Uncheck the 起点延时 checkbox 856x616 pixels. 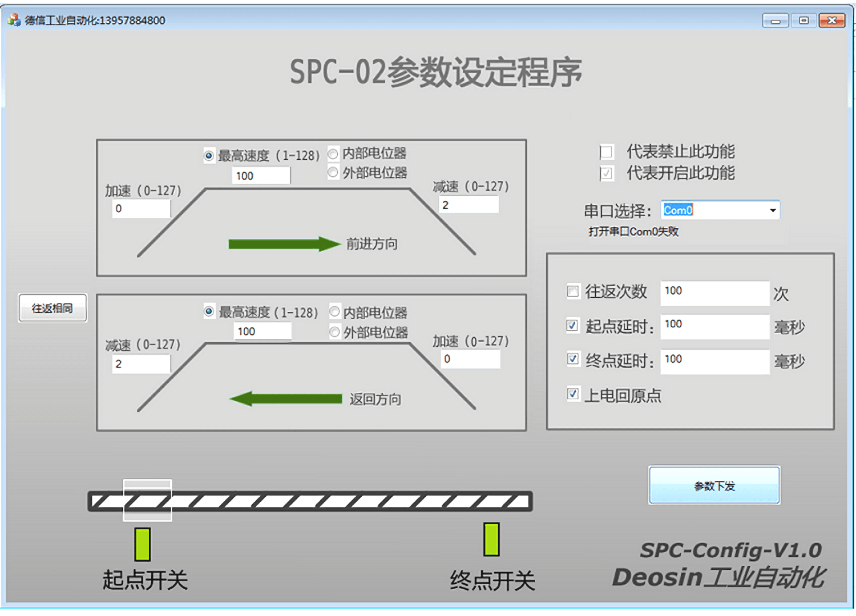tap(573, 326)
